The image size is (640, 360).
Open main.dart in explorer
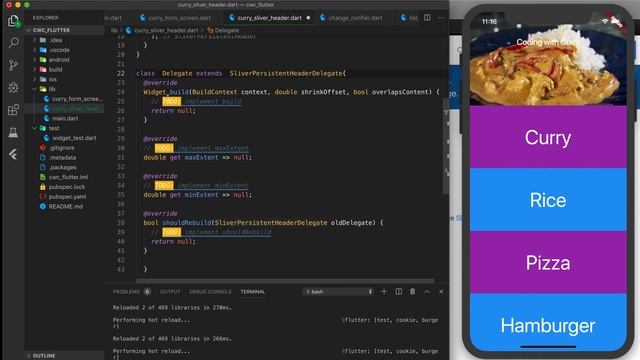(x=65, y=118)
